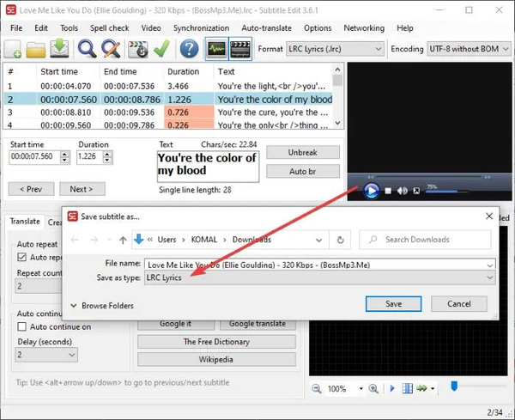Play the video with blue play button
This screenshot has width=515, height=420.
point(372,191)
